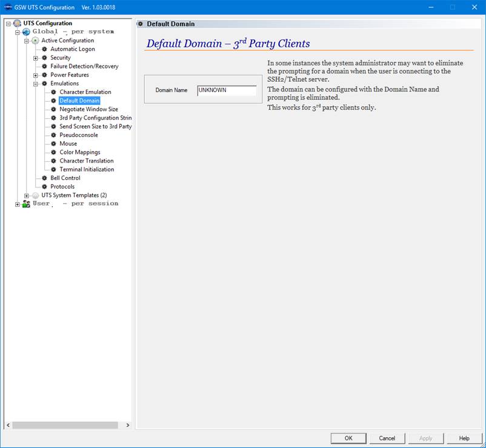Click the gear icon beside Power Features
This screenshot has width=486, height=448.
click(44, 75)
